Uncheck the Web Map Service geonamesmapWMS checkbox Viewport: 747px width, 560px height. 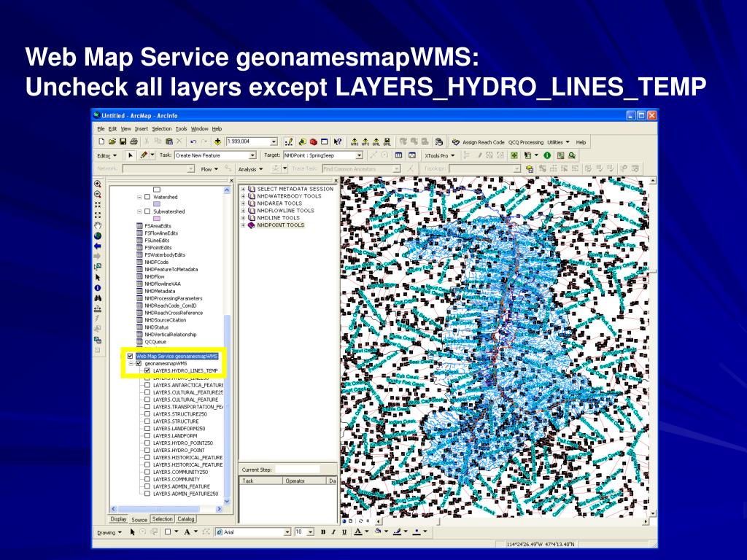click(x=130, y=356)
